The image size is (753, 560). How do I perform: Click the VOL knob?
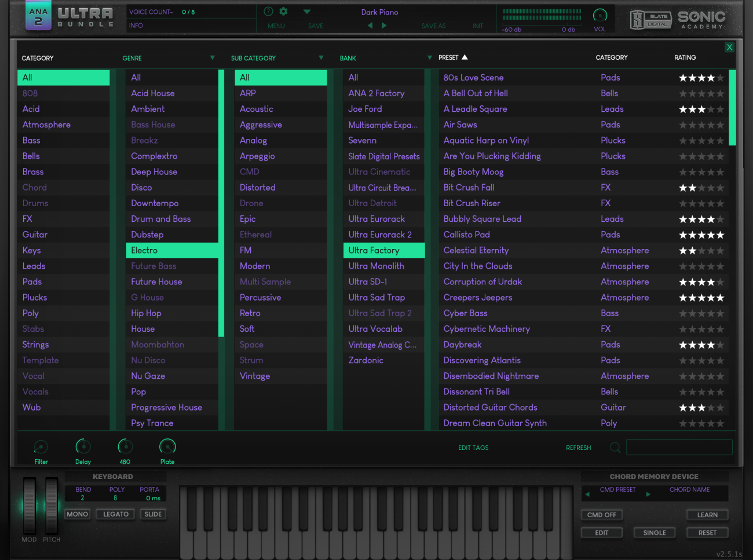pyautogui.click(x=600, y=15)
